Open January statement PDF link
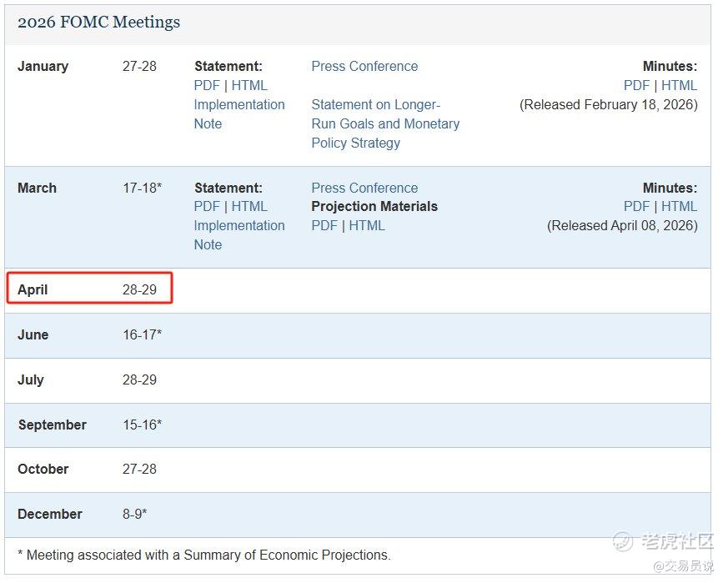 pos(207,85)
